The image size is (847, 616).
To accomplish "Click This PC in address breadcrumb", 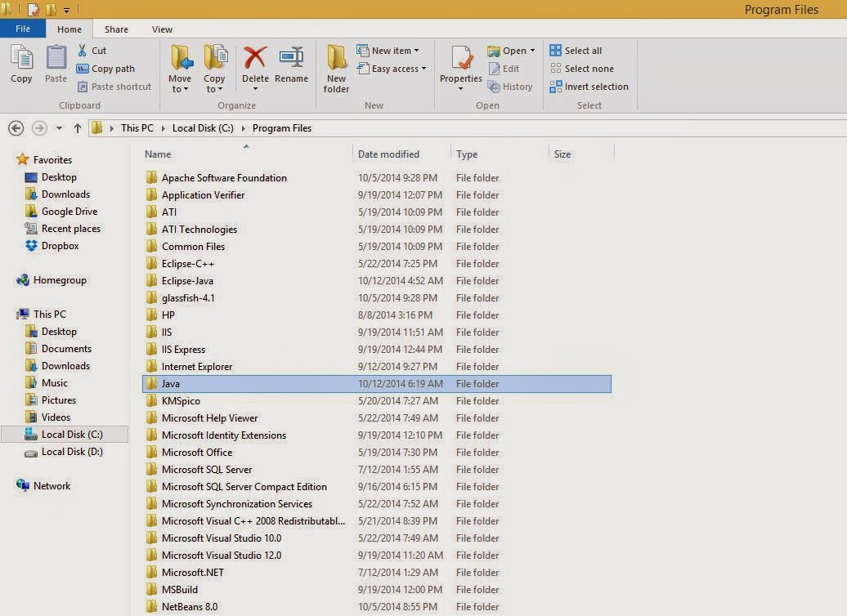I will 137,128.
